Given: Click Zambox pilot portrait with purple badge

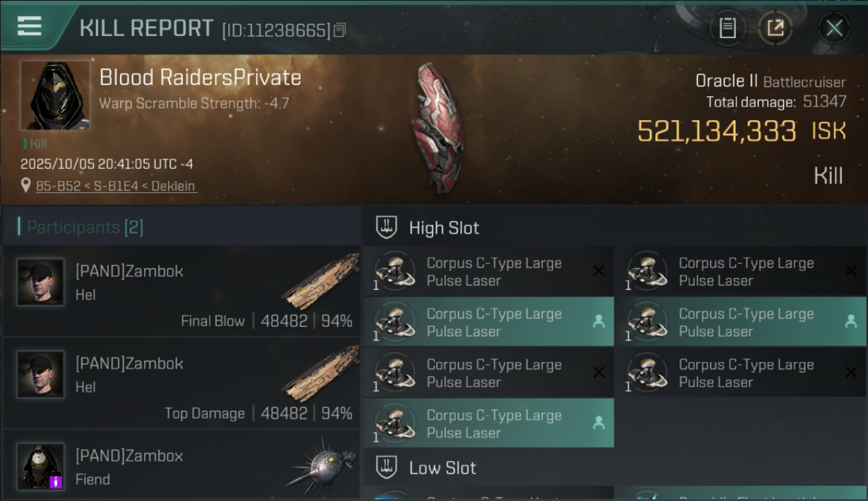Looking at the screenshot, I should tap(41, 467).
